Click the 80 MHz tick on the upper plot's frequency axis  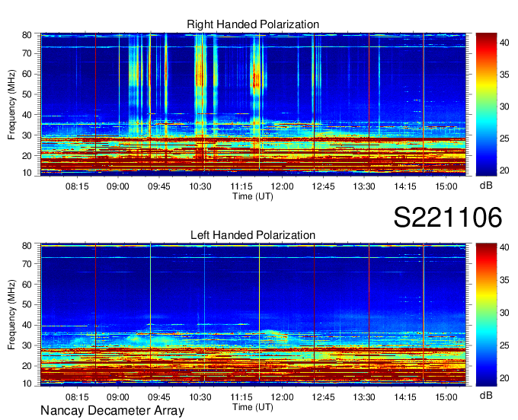point(27,35)
